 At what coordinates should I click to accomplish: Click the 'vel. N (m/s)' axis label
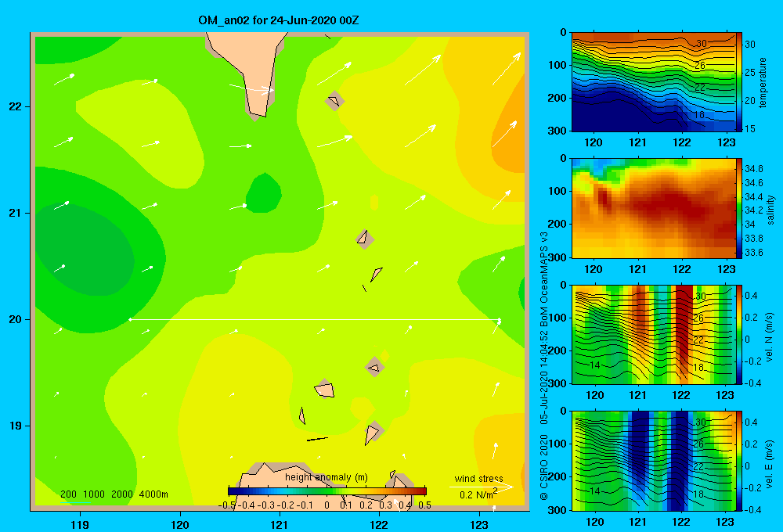pyautogui.click(x=770, y=337)
